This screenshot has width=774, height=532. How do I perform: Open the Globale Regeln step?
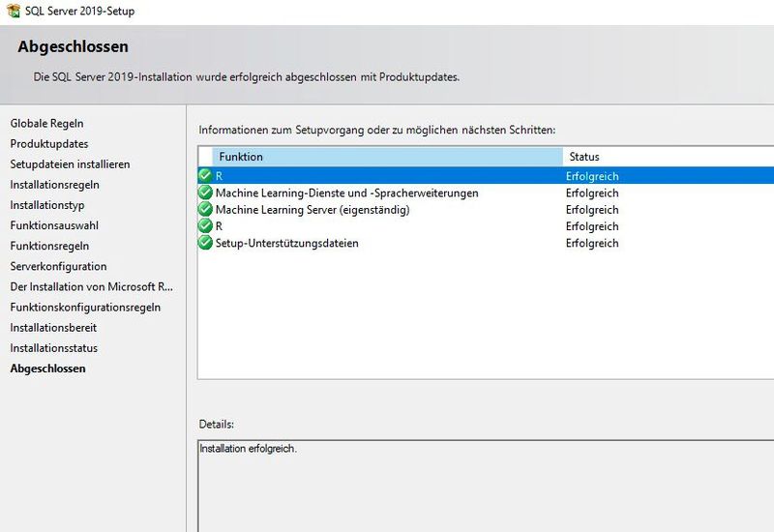[x=46, y=124]
